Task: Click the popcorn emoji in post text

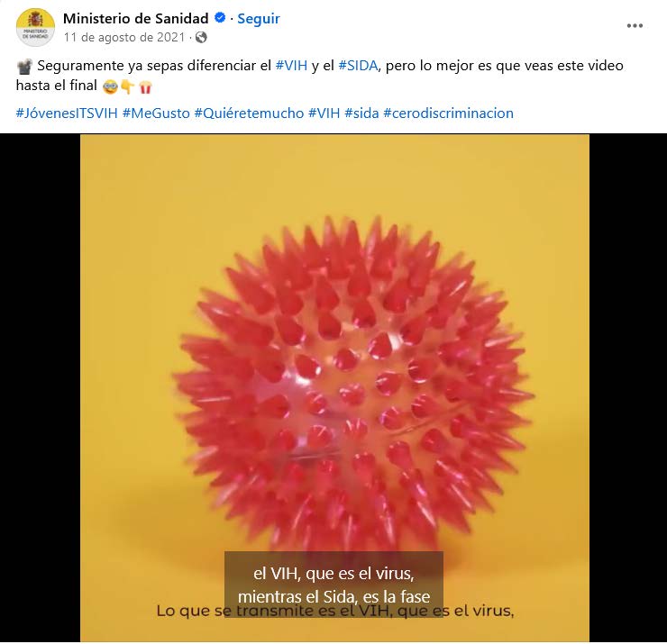Action: pos(145,86)
